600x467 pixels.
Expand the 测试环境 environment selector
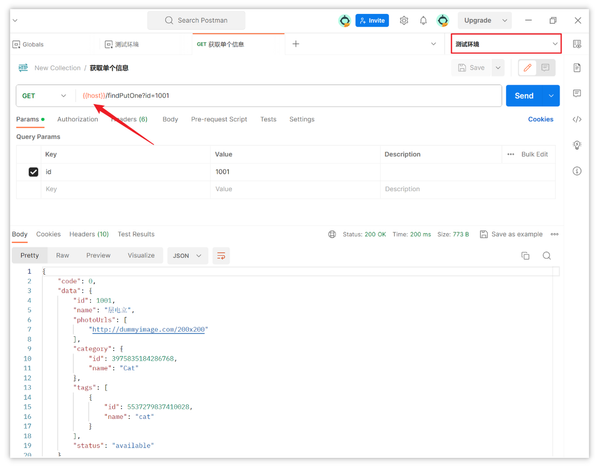[x=505, y=44]
